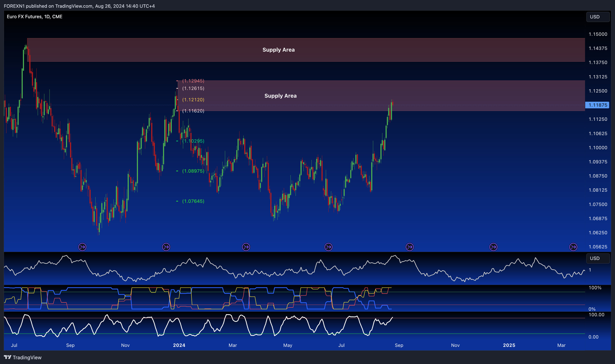Click the contract roll marker at mid-March 2025
This screenshot has width=615, height=364.
click(573, 247)
